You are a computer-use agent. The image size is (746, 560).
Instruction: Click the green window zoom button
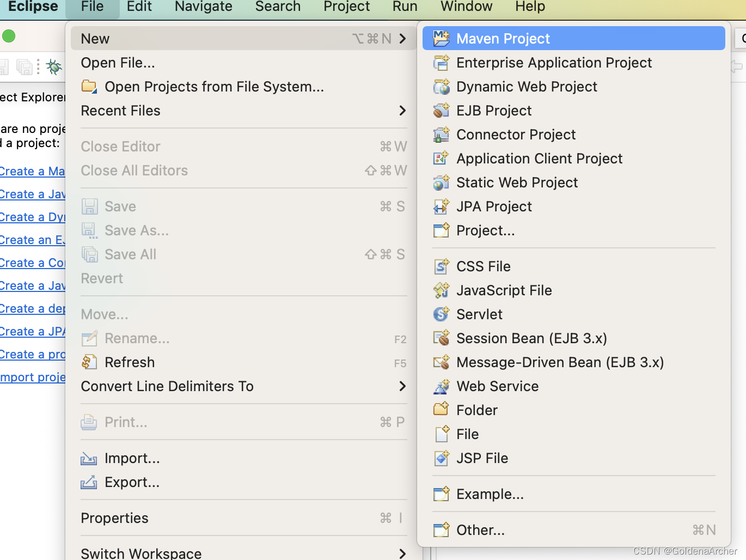9,36
